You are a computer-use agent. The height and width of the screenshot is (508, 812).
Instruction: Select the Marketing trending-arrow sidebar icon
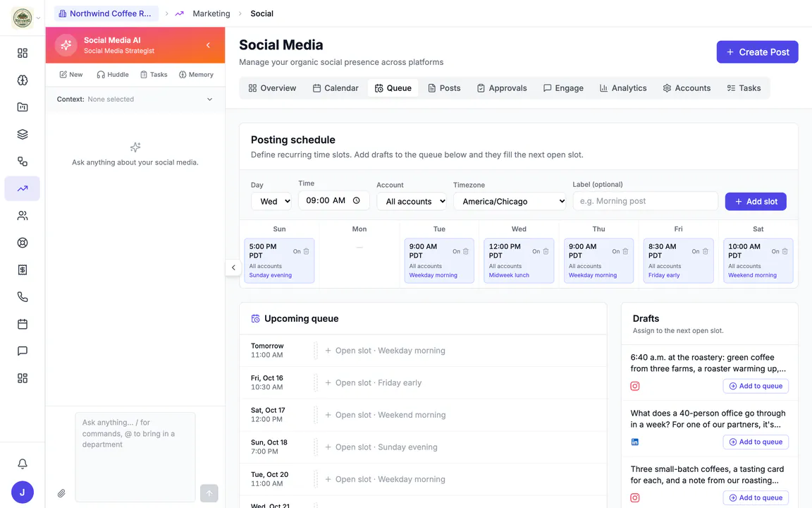click(x=23, y=188)
